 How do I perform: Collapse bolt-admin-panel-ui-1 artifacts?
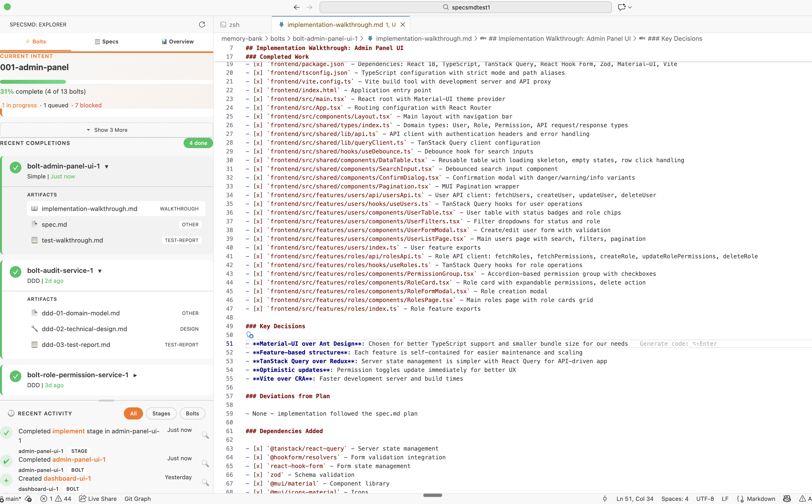point(107,166)
